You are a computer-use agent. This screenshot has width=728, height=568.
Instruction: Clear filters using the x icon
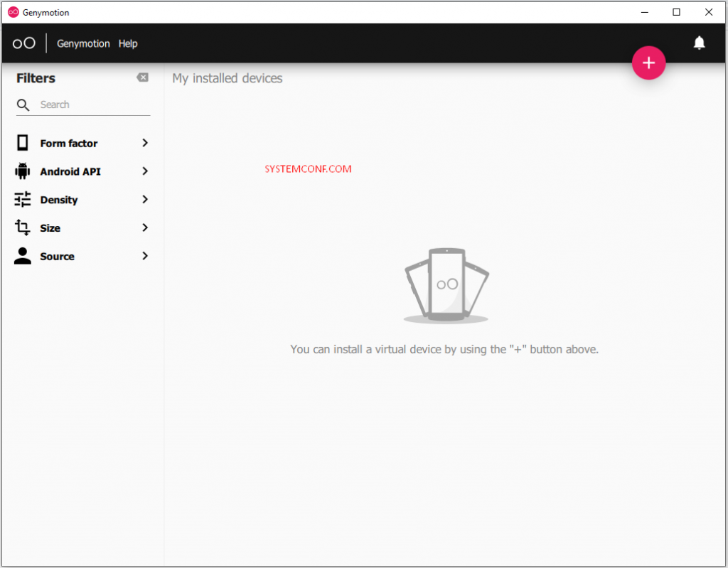pyautogui.click(x=143, y=77)
